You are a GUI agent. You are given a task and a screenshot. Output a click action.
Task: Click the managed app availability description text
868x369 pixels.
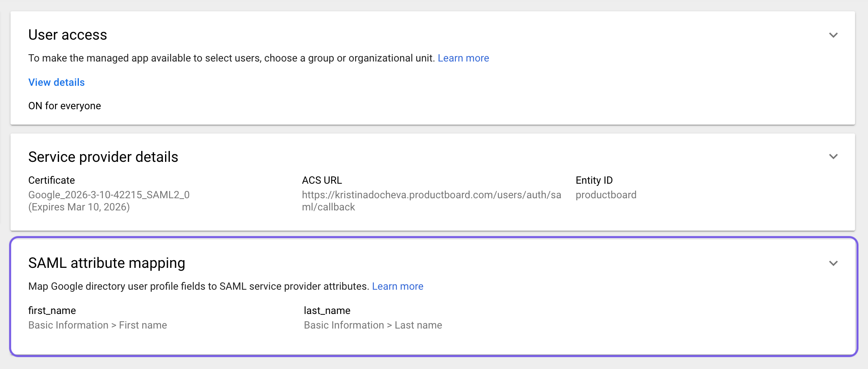[231, 58]
